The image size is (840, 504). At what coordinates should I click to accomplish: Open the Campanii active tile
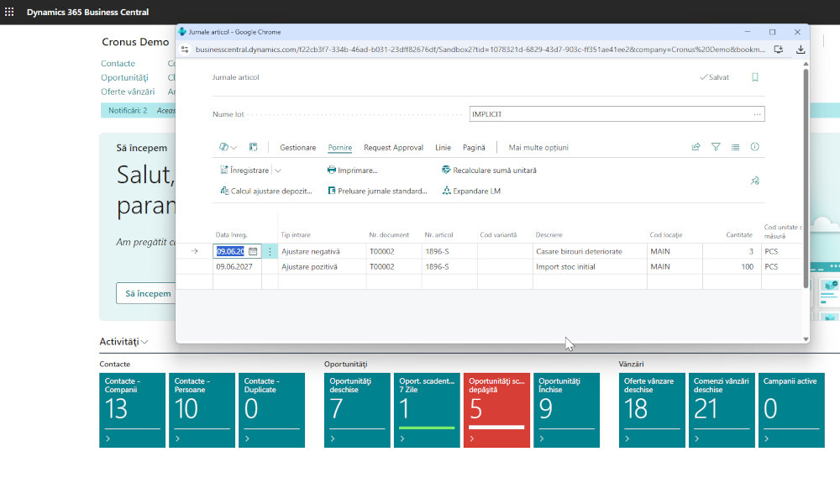[x=791, y=410]
